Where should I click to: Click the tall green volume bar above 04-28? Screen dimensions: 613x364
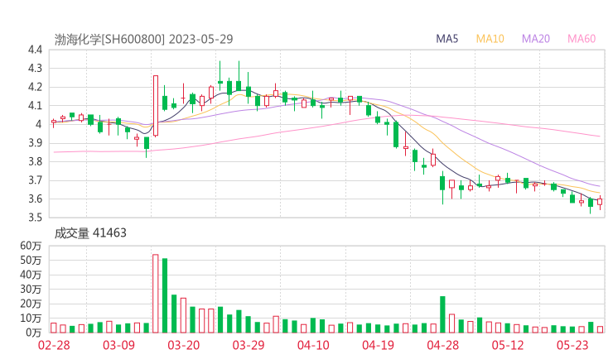click(442, 314)
